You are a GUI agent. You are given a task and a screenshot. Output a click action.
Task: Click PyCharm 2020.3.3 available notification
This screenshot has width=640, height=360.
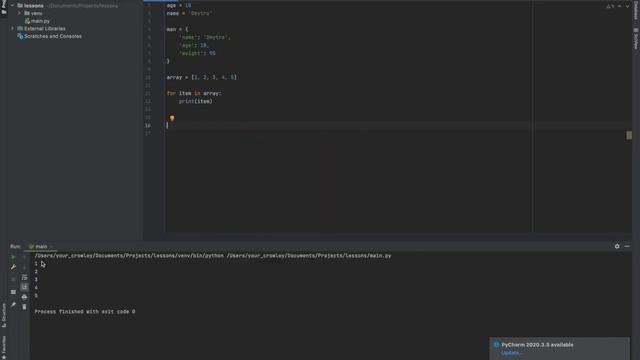[537, 345]
